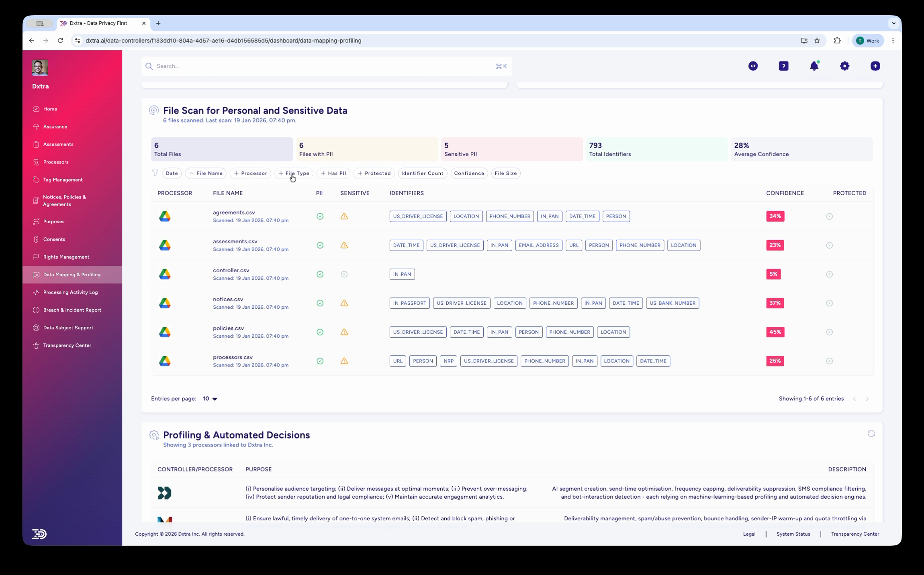This screenshot has height=575, width=924.
Task: Click the sensitive warning icon for agreements.csv
Action: tap(344, 216)
